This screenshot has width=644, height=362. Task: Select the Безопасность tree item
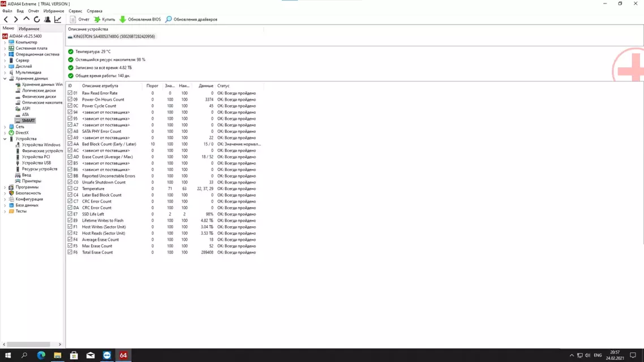click(28, 193)
